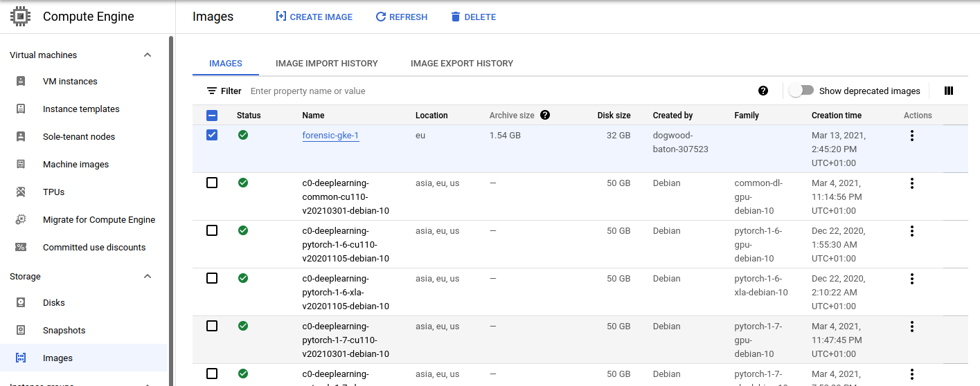Image resolution: width=980 pixels, height=386 pixels.
Task: Enable Show deprecated images toggle
Action: 801,91
